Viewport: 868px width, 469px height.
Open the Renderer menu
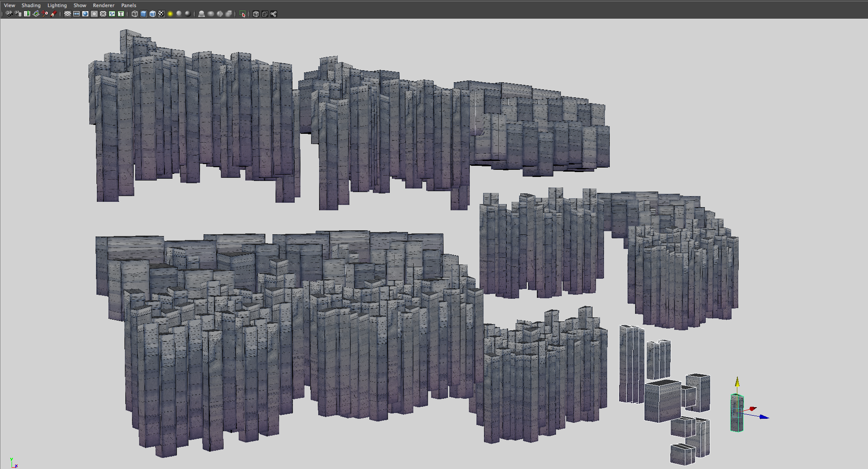(104, 5)
